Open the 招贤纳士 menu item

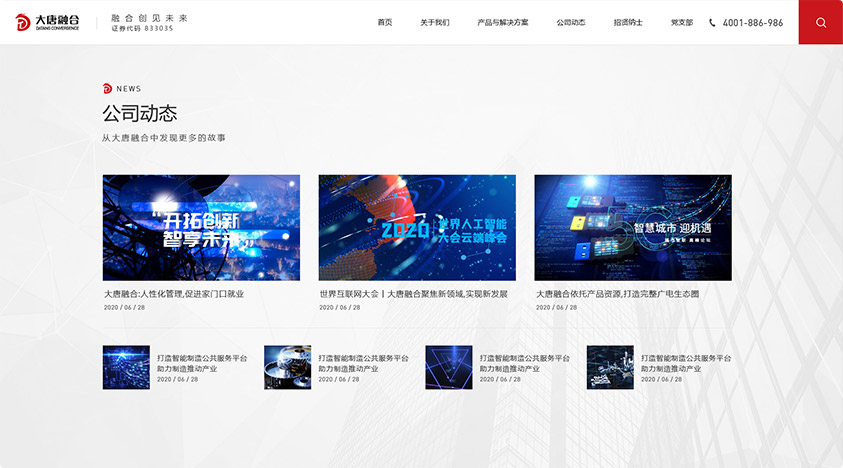point(628,22)
